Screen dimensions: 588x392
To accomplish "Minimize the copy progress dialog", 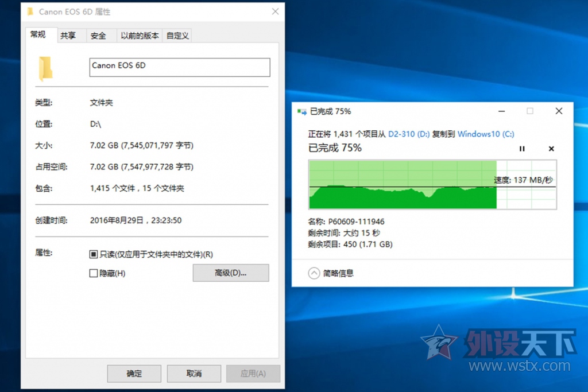I will [x=501, y=111].
